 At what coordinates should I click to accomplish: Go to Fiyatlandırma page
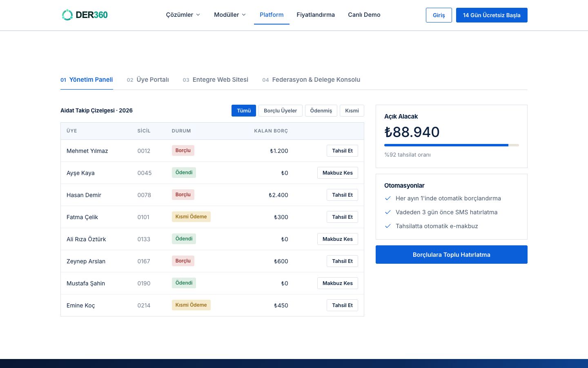[x=316, y=15]
